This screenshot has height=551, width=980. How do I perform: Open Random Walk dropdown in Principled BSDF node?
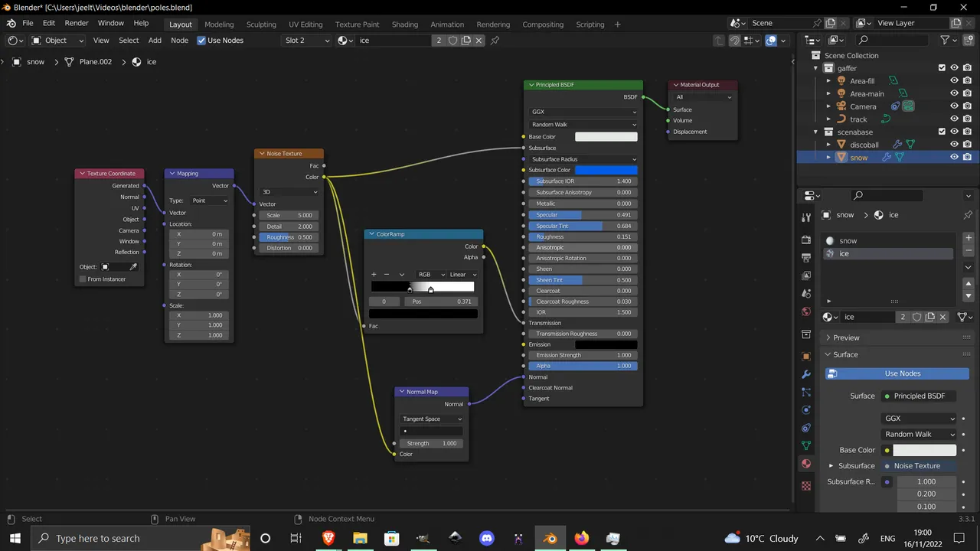pyautogui.click(x=583, y=125)
